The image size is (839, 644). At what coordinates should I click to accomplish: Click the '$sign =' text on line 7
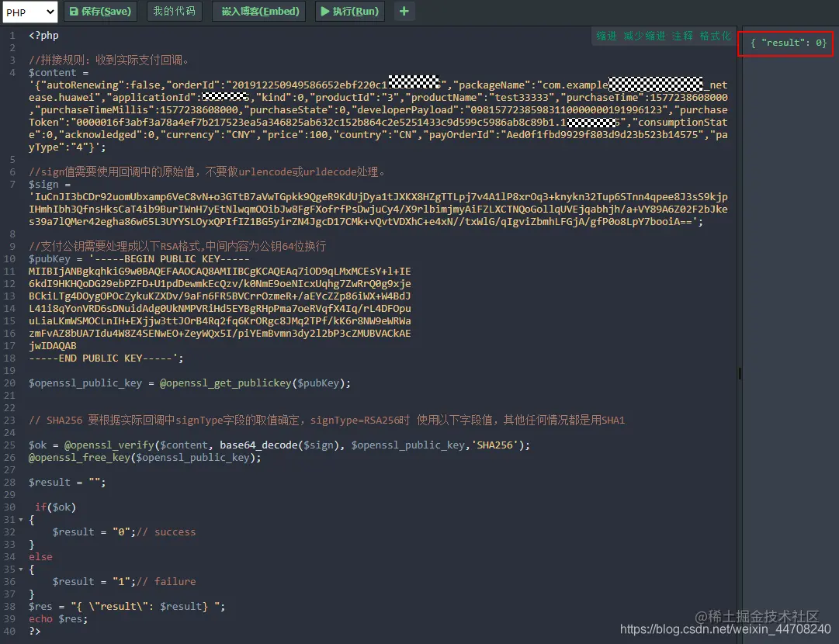click(50, 185)
